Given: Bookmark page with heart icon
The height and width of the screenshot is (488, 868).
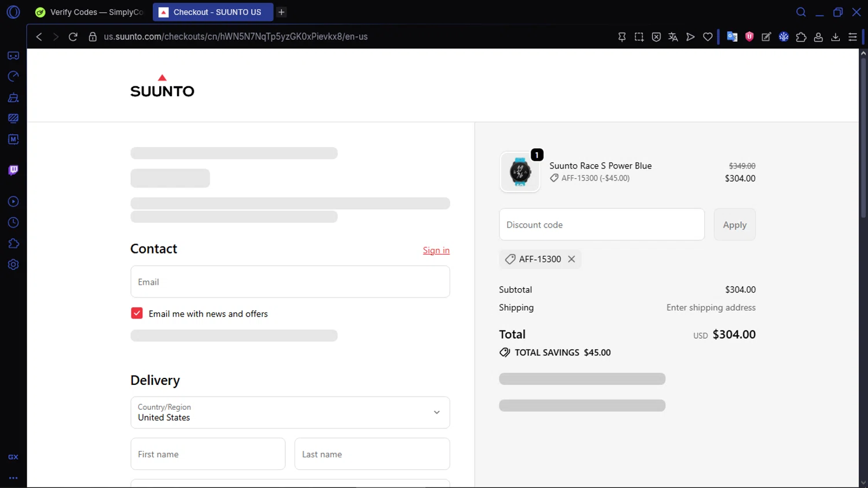Looking at the screenshot, I should (x=708, y=36).
